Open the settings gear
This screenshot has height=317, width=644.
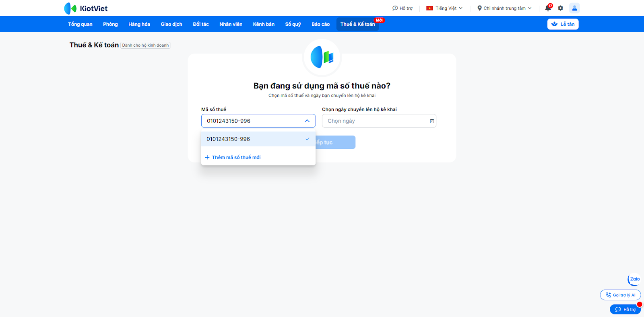560,8
